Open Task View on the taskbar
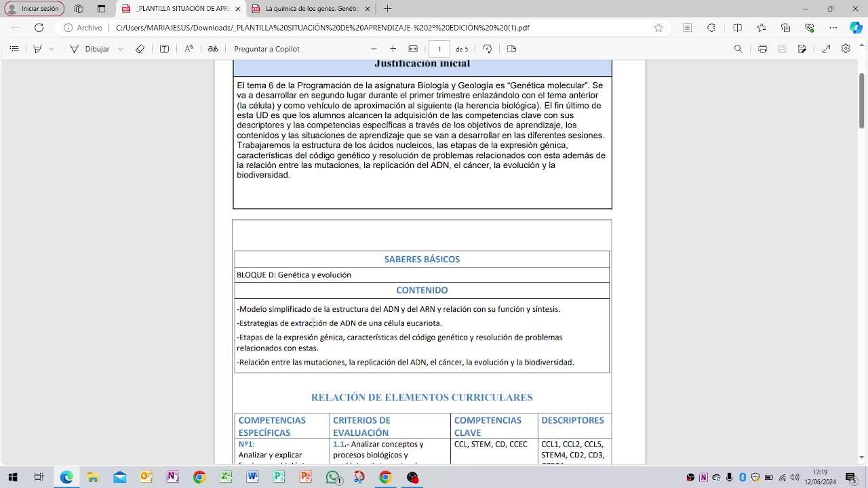 tap(39, 477)
